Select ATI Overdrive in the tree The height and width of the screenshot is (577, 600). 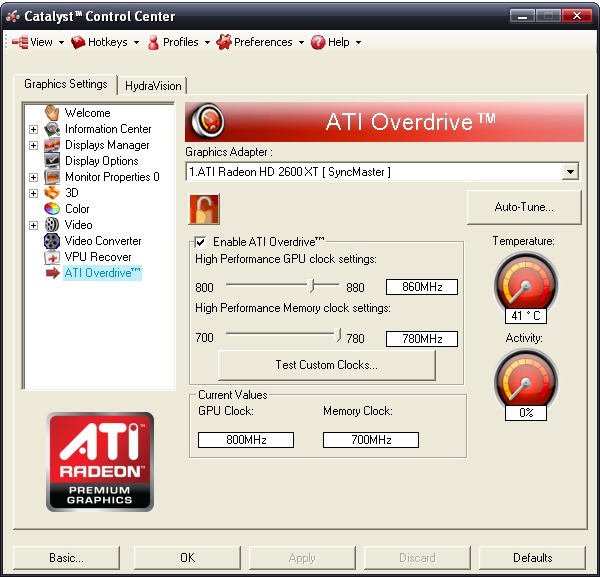point(102,273)
